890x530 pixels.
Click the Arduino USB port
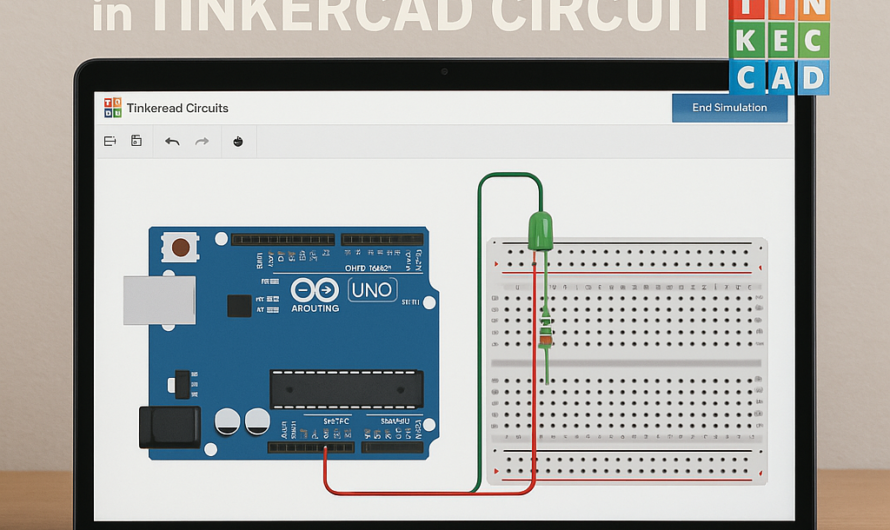click(159, 300)
